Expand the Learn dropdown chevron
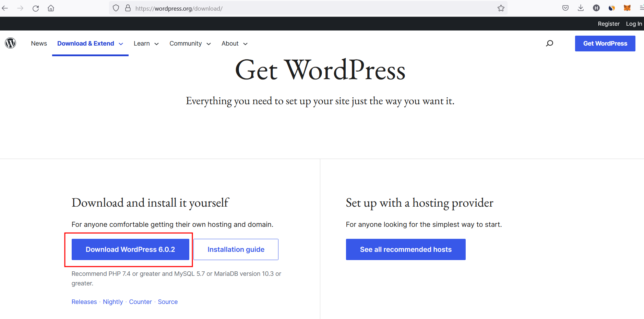The height and width of the screenshot is (319, 644). (157, 44)
